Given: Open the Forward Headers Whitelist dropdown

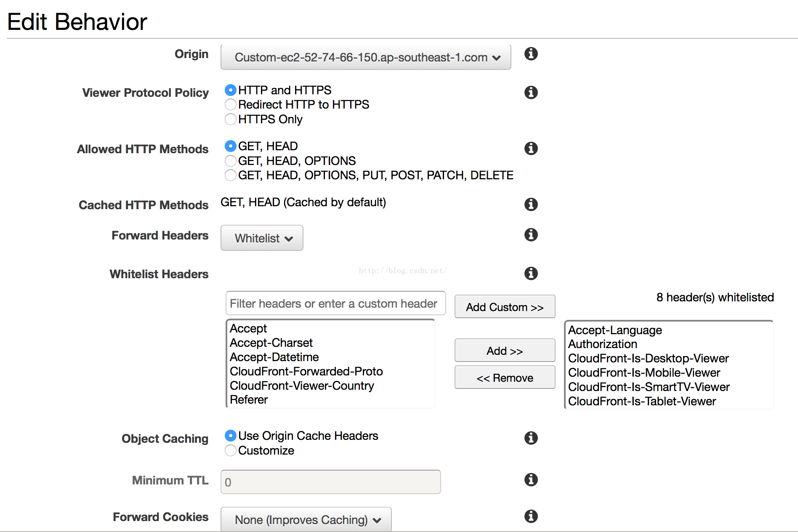Looking at the screenshot, I should (x=262, y=238).
